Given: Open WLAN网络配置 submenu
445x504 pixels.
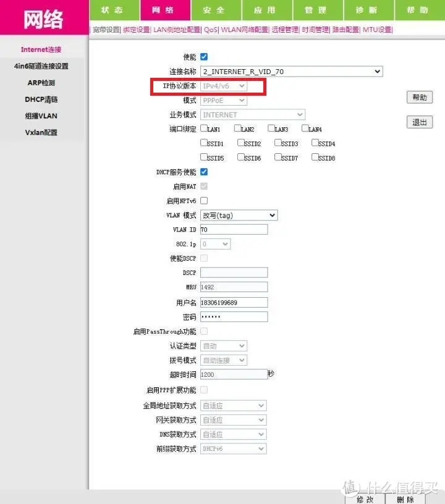Looking at the screenshot, I should [x=245, y=30].
